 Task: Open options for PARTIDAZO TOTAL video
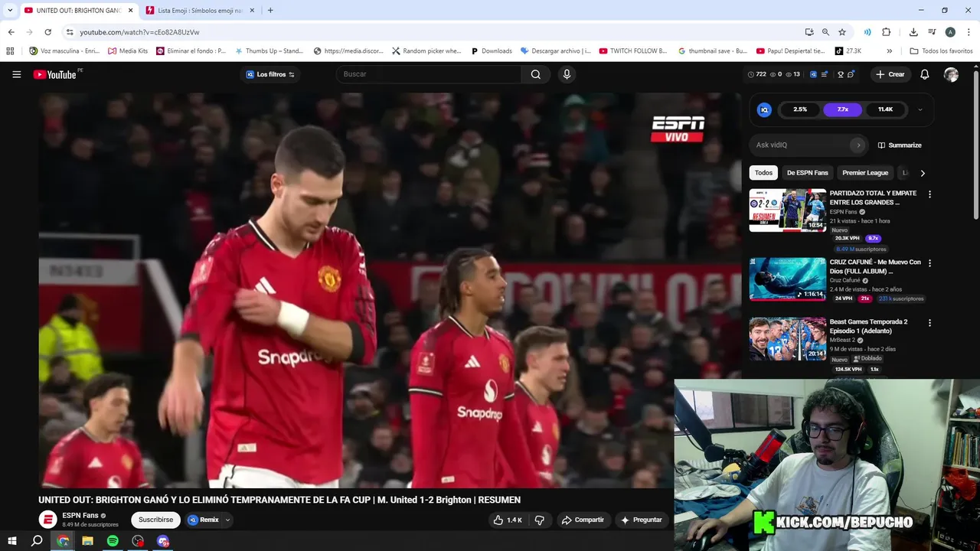pos(930,194)
